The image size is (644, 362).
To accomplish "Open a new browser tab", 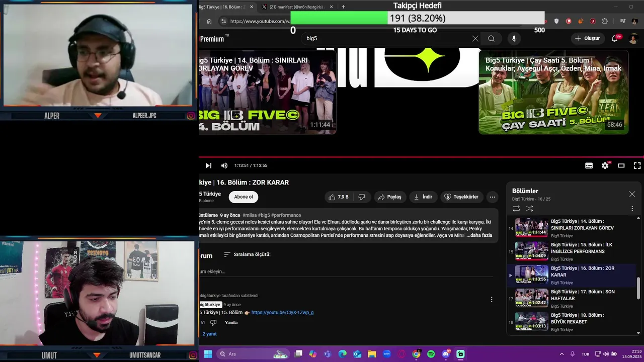I will [343, 7].
